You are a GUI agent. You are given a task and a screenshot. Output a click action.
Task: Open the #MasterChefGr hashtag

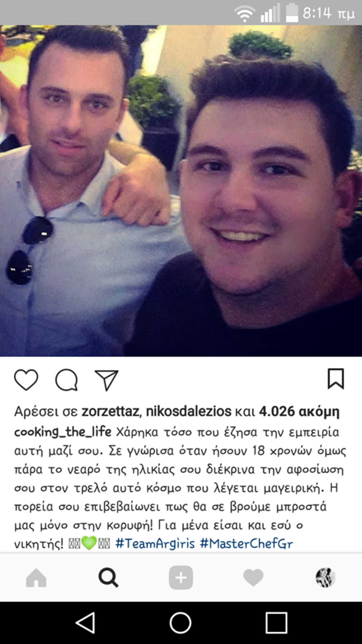[246, 543]
